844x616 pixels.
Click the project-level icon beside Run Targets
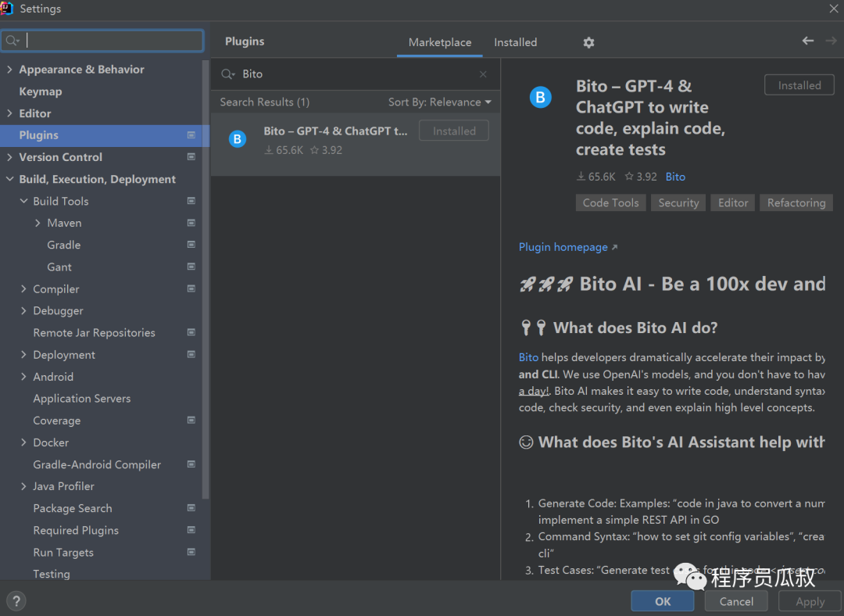(x=191, y=552)
